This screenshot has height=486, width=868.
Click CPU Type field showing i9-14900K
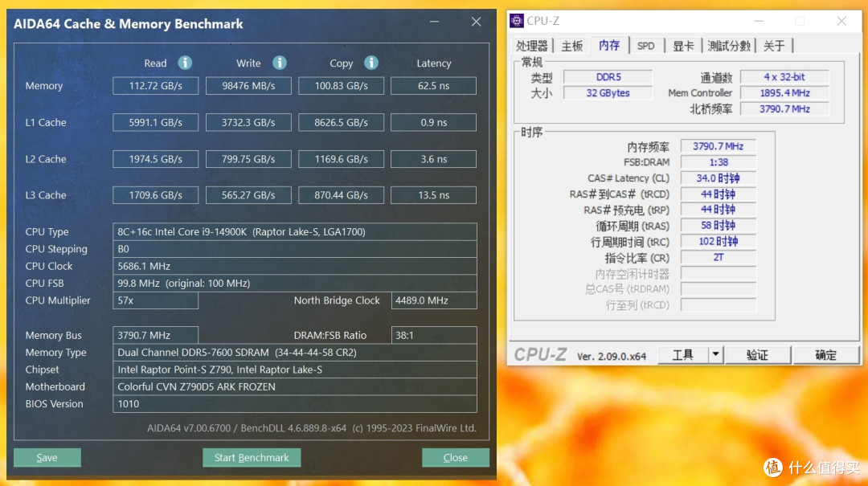(x=294, y=231)
